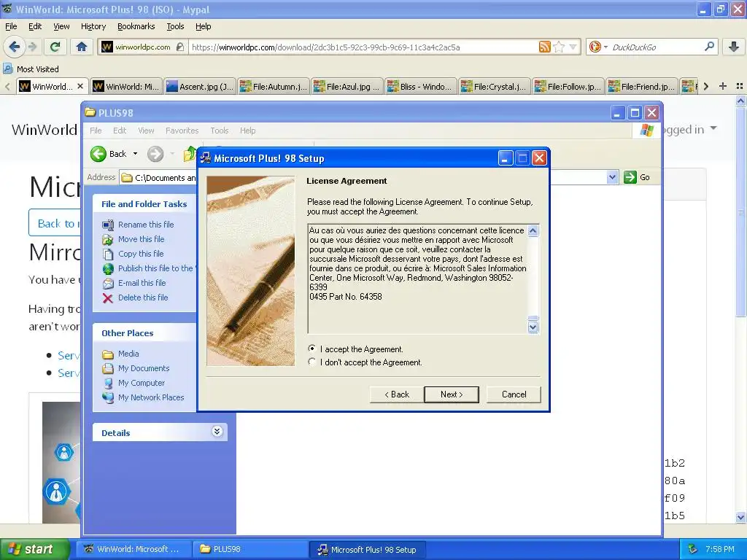
Task: Switch to Ascent.jpg browser tab
Action: [x=201, y=86]
